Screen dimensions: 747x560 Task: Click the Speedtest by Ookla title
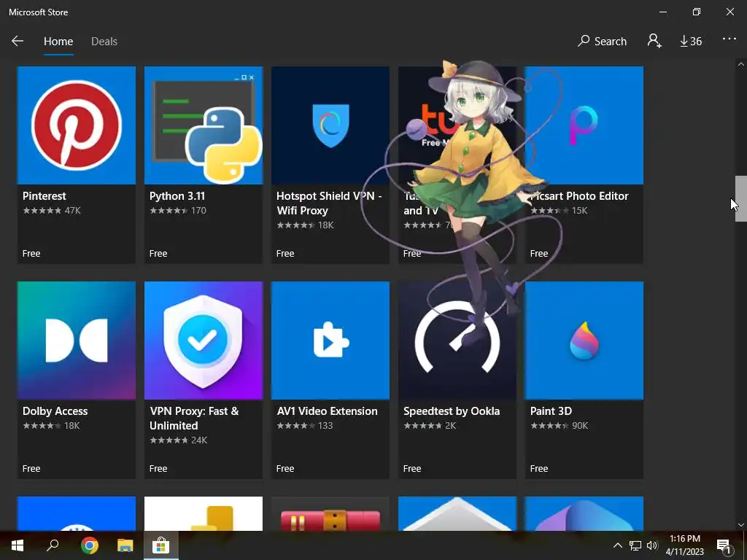coord(452,411)
